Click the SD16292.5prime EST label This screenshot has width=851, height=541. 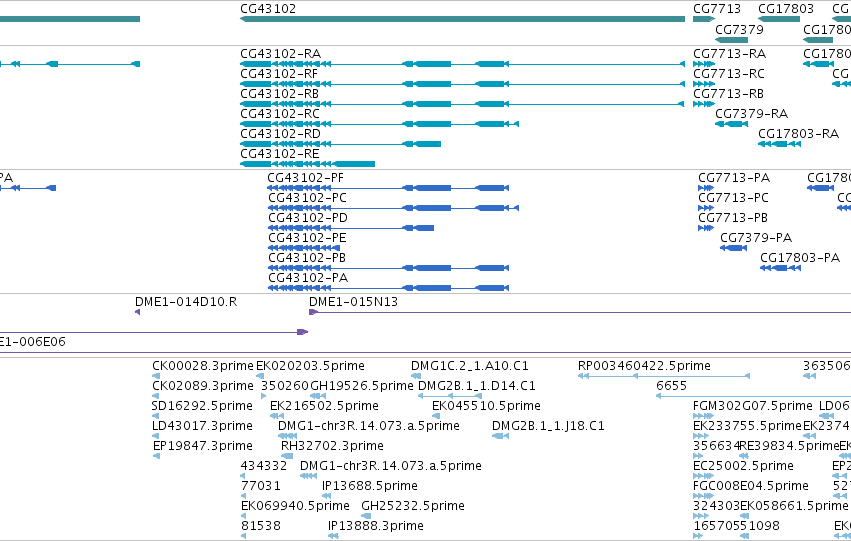[202, 406]
